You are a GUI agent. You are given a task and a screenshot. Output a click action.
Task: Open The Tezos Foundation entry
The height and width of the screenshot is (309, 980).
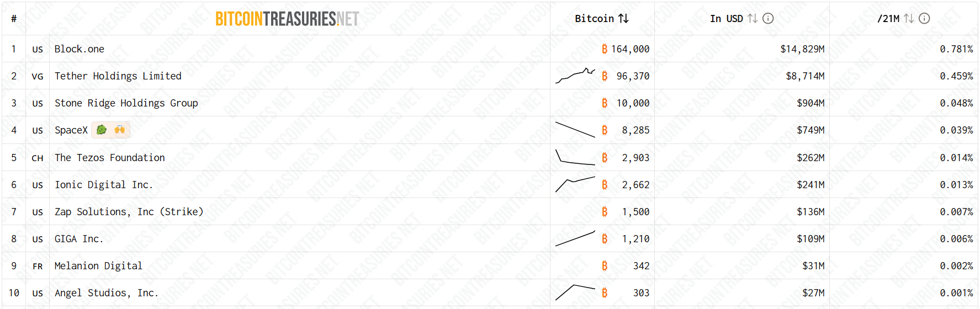click(110, 158)
